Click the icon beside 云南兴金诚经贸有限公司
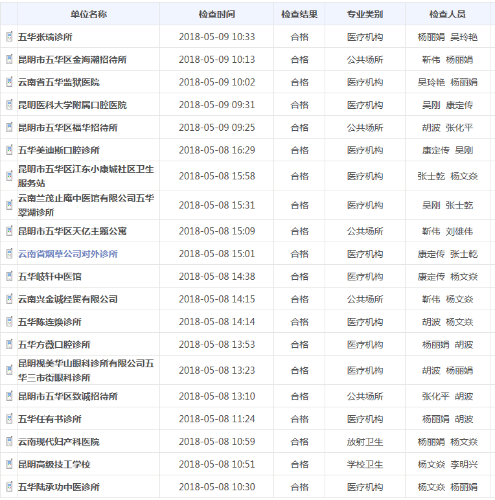495x500 pixels. click(x=9, y=299)
